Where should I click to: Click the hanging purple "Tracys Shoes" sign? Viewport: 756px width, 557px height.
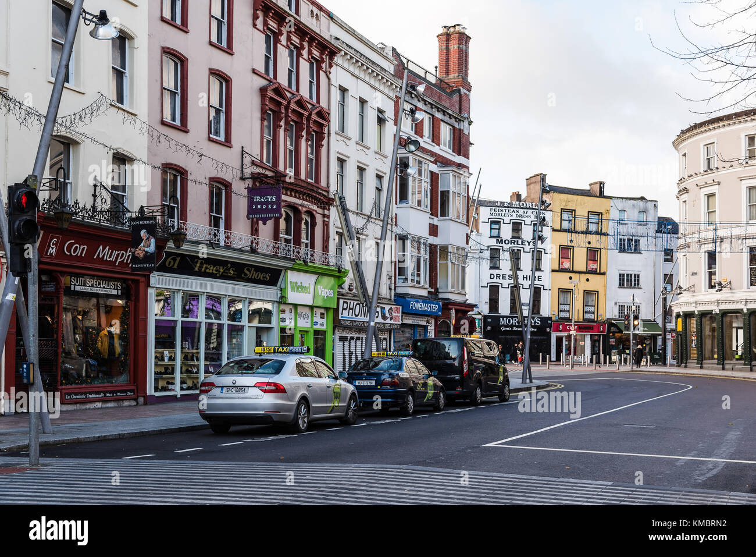coord(264,203)
